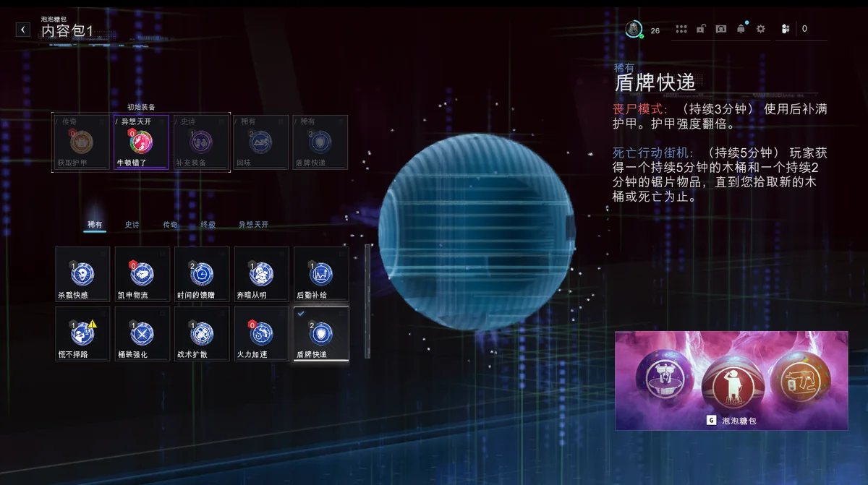This screenshot has width=868, height=485.
Task: Switch to the 稀有 rarity tab
Action: 95,225
